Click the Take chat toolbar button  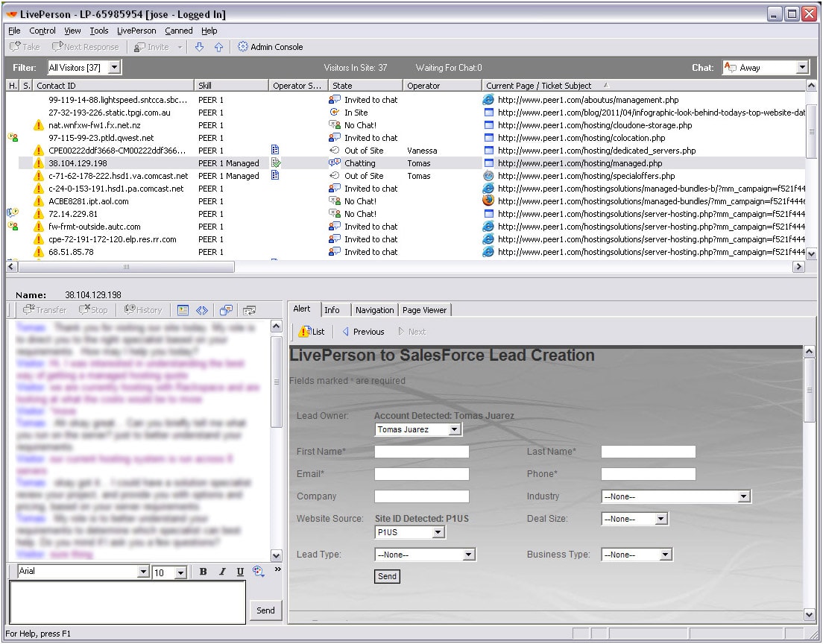click(25, 47)
